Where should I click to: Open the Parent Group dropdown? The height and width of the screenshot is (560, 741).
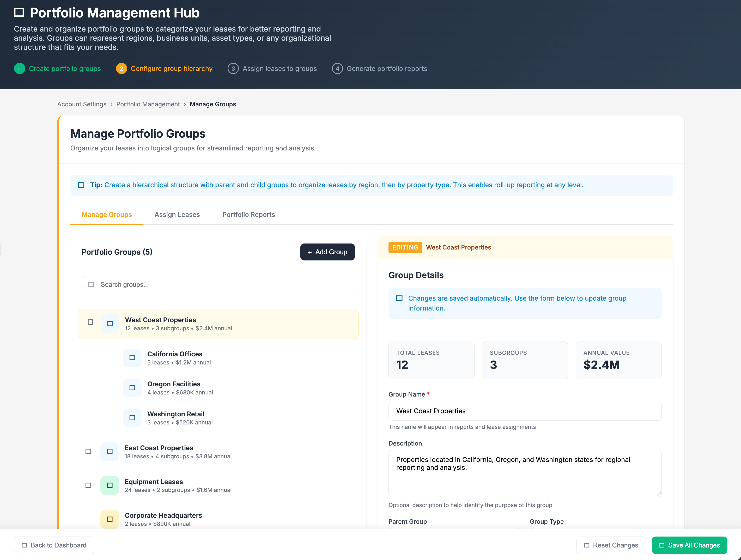pos(455,533)
